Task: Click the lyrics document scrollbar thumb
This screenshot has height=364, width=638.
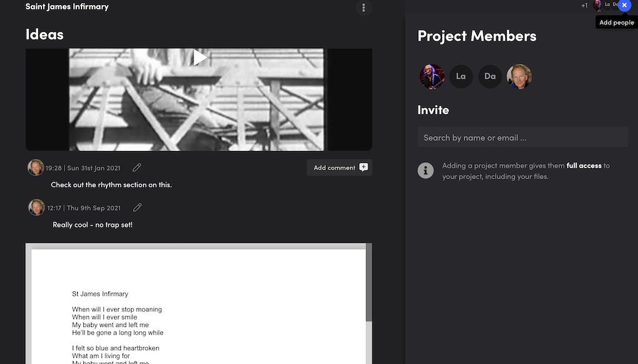Action: click(x=369, y=283)
